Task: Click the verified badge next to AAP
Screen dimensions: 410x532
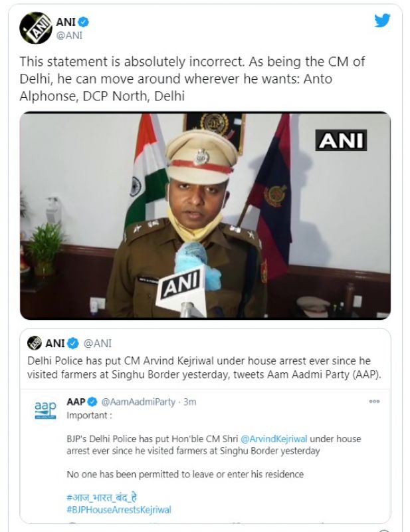Action: click(x=94, y=402)
